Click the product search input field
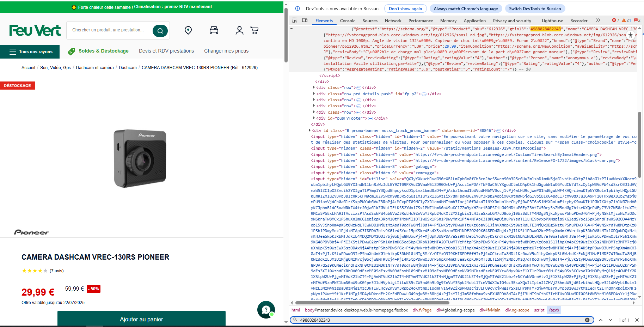The height and width of the screenshot is (327, 644). coord(110,30)
